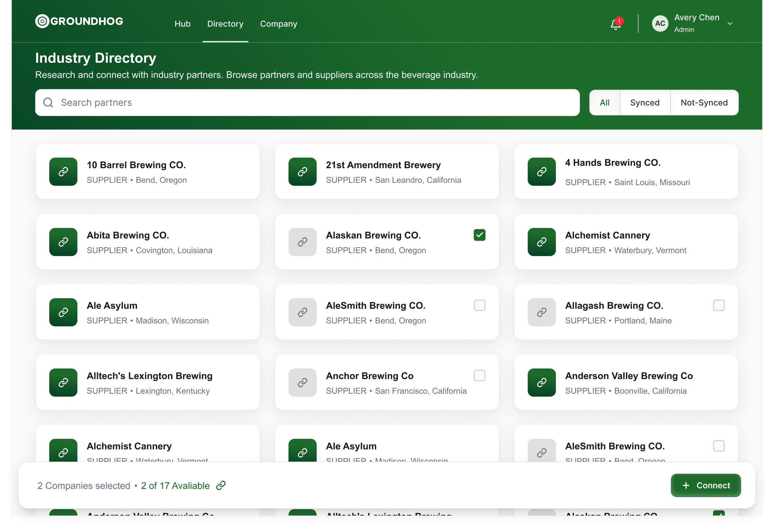Viewport: 774px width, 532px height.
Task: Click the Groundhog logo icon
Action: [x=42, y=21]
